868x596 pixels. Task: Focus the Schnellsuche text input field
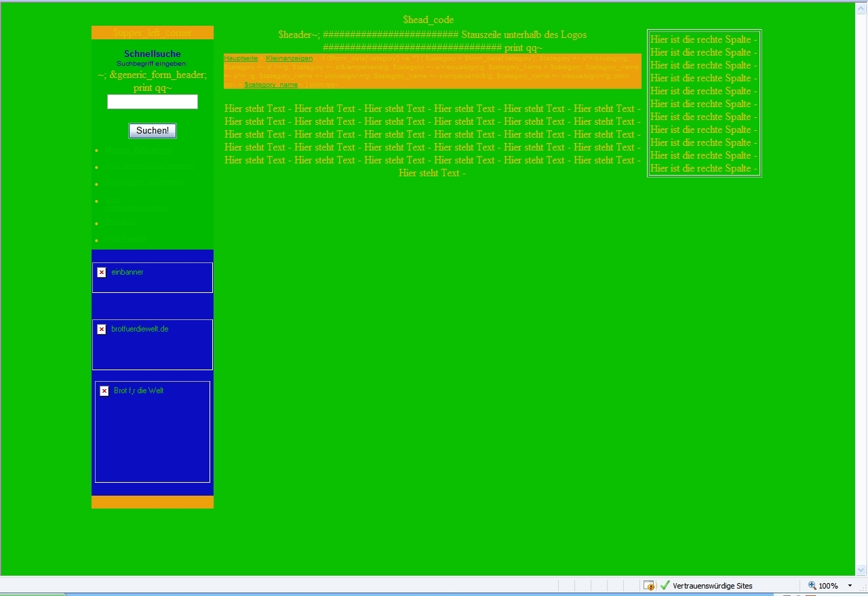pos(153,102)
